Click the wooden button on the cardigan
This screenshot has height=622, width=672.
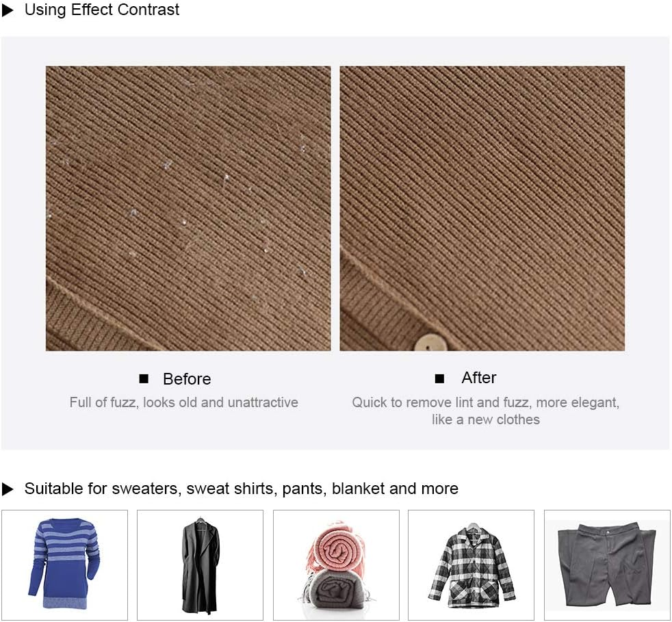pyautogui.click(x=431, y=342)
